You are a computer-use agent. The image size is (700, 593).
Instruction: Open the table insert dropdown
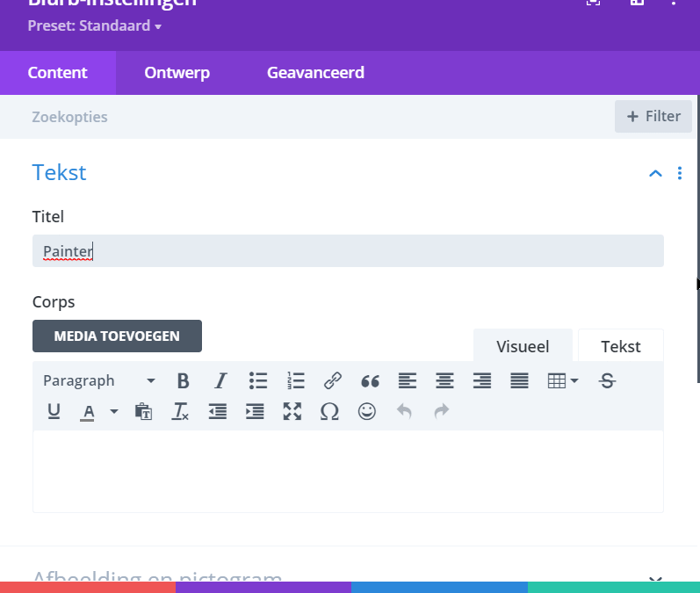(562, 380)
